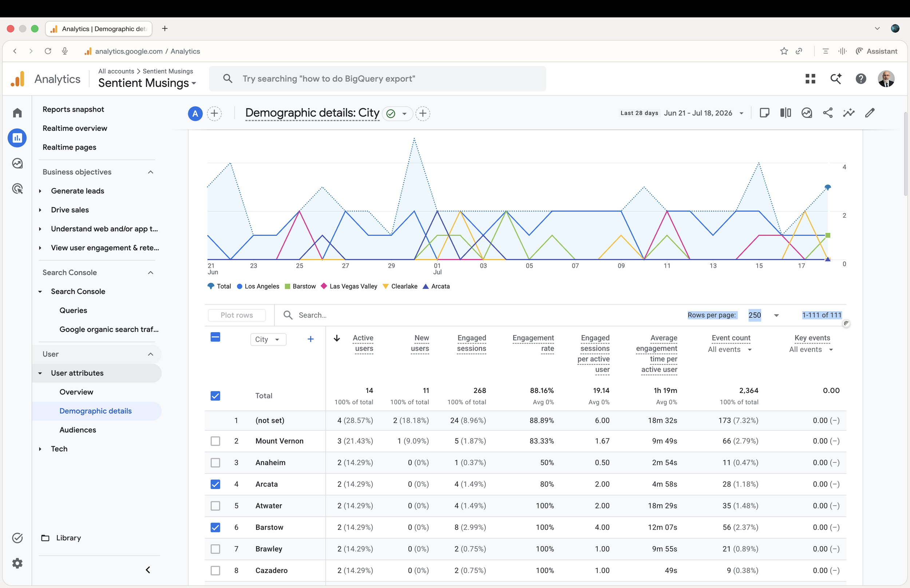Click the Barstow green legend swatch

(288, 286)
